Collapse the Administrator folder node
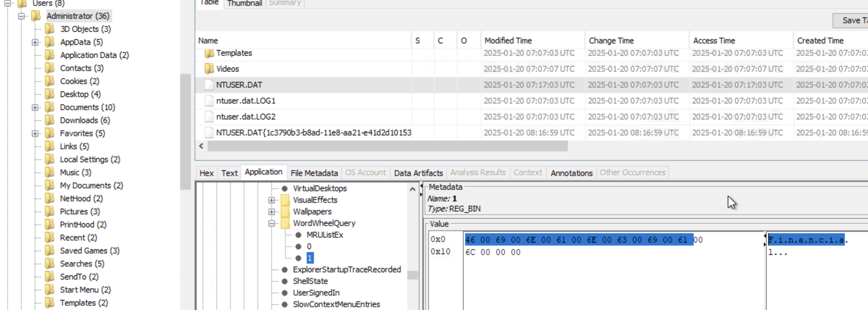Screen dimensions: 868x310 pos(22,16)
